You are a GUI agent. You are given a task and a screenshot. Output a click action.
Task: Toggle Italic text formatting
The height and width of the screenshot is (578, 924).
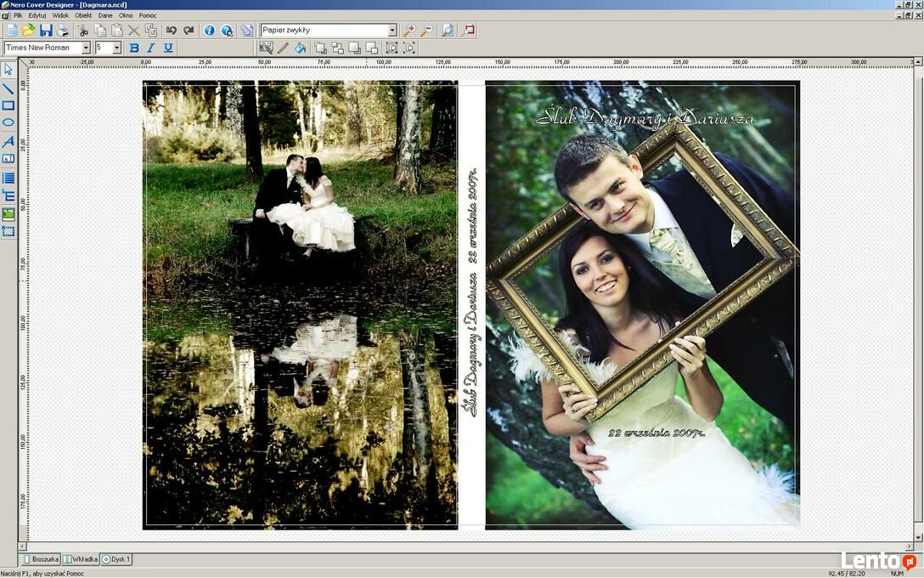pyautogui.click(x=151, y=48)
